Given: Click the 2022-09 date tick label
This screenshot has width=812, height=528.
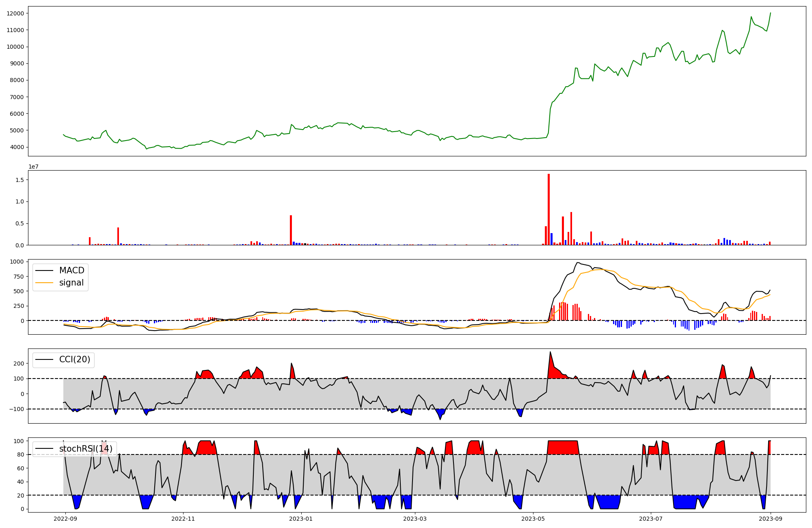Looking at the screenshot, I should (x=65, y=519).
